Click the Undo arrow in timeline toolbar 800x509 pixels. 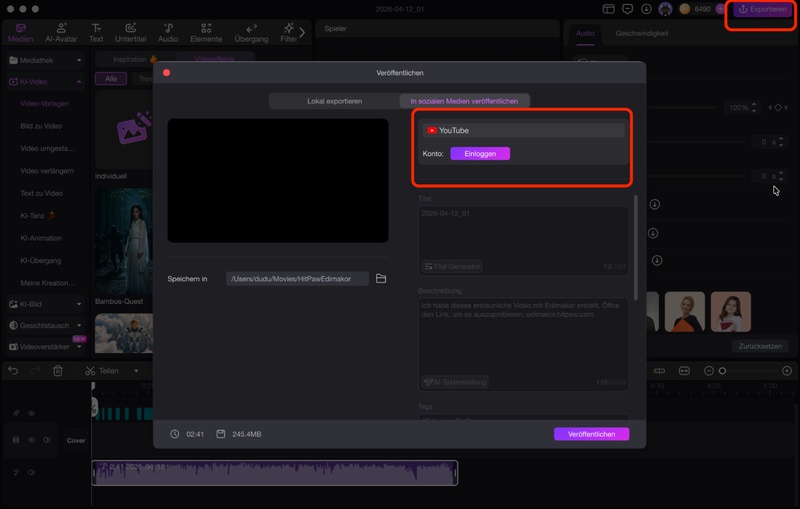[13, 371]
